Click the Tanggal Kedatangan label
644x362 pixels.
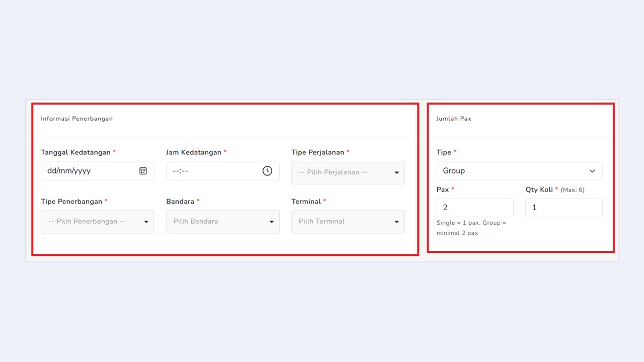[x=75, y=152]
